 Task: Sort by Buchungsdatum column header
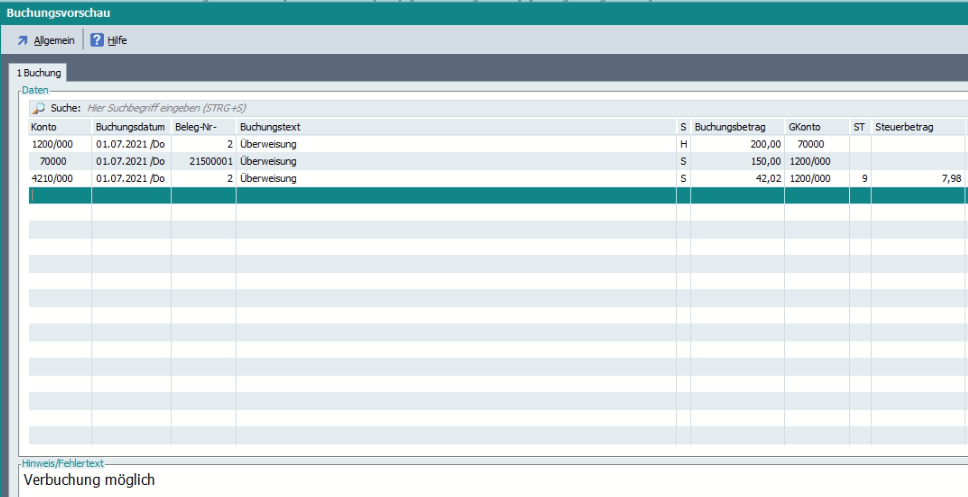tap(130, 127)
